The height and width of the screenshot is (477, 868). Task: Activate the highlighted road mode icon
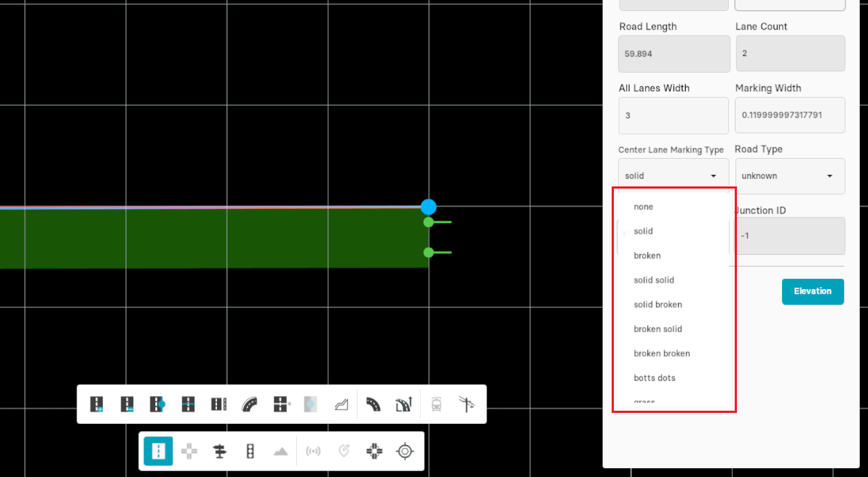coord(158,452)
